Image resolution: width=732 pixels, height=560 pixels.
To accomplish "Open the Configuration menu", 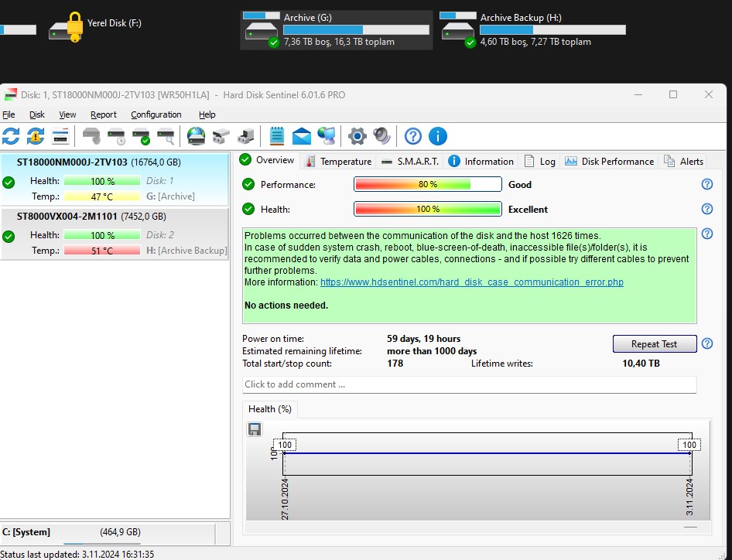I will pos(156,114).
